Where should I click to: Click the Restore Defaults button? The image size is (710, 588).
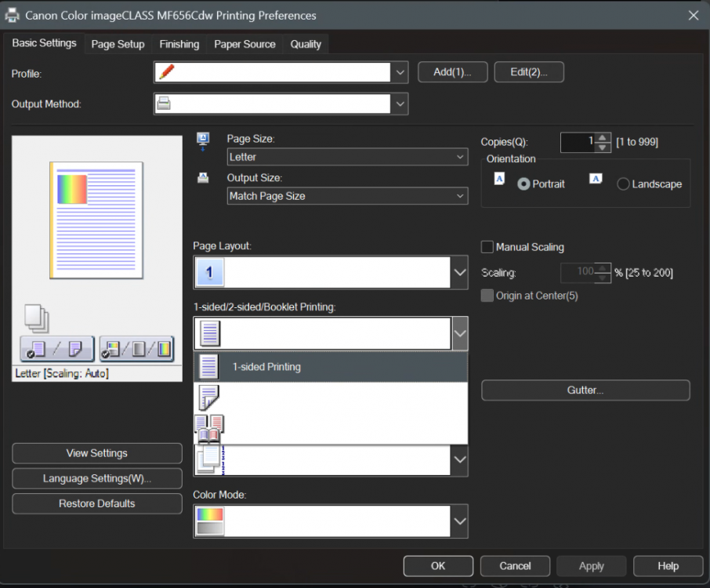[x=97, y=503]
